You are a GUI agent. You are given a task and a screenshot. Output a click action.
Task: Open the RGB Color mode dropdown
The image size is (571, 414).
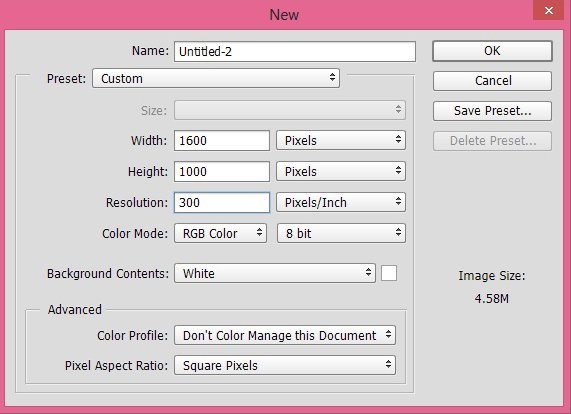220,233
